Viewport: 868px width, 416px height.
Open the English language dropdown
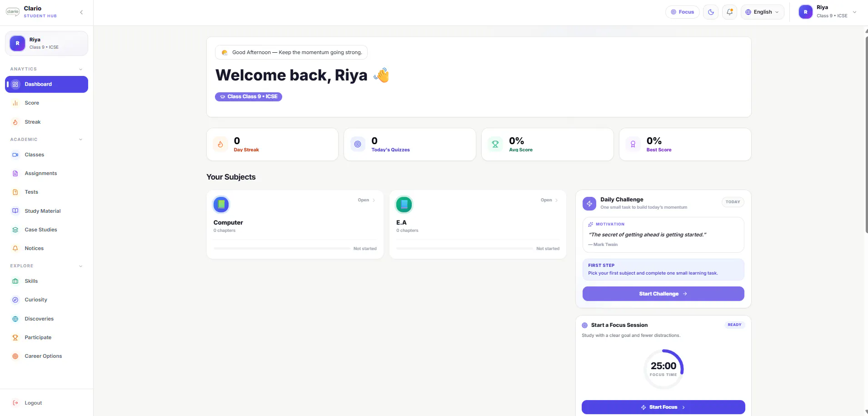point(763,12)
